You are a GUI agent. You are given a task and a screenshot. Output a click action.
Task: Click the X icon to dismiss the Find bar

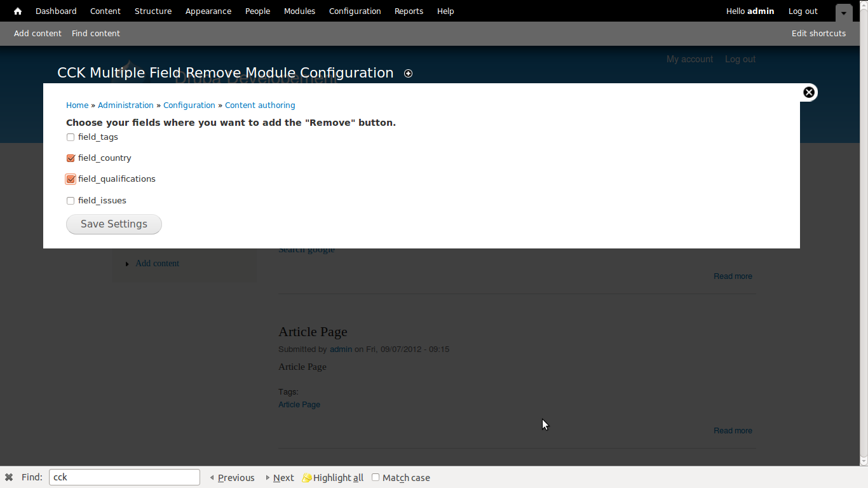tap(9, 477)
